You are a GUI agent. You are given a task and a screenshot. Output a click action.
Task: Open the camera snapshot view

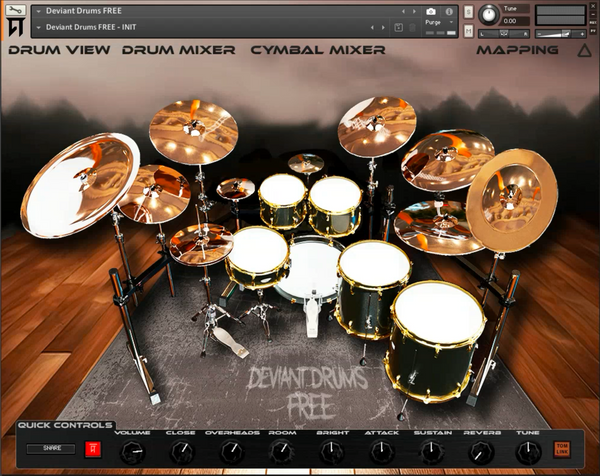click(431, 12)
